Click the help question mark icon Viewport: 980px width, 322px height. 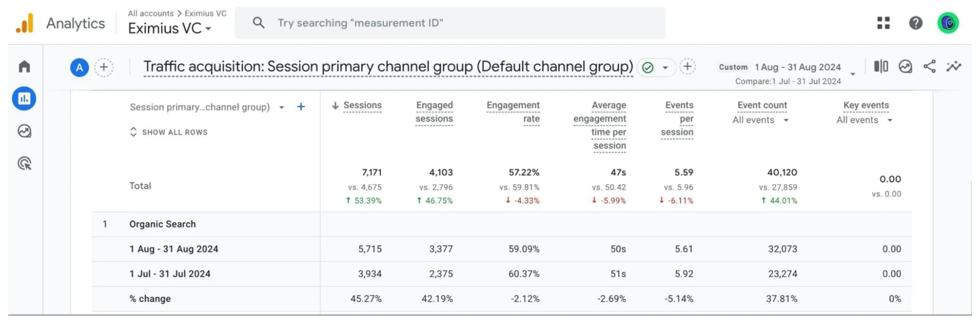[x=915, y=23]
